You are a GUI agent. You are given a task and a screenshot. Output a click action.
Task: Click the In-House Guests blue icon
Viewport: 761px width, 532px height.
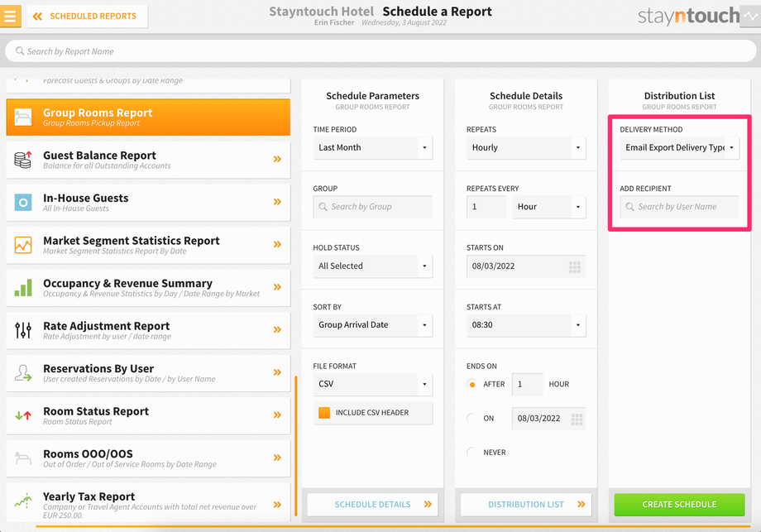tap(23, 202)
